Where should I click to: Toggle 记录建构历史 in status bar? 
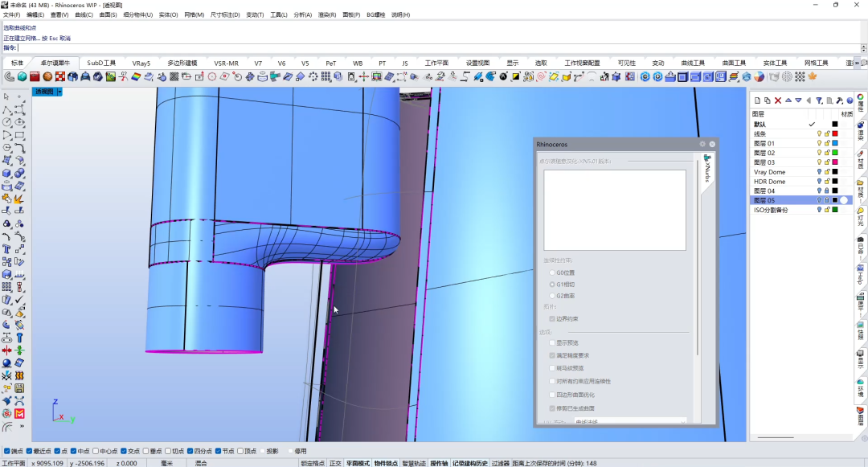pos(470,463)
